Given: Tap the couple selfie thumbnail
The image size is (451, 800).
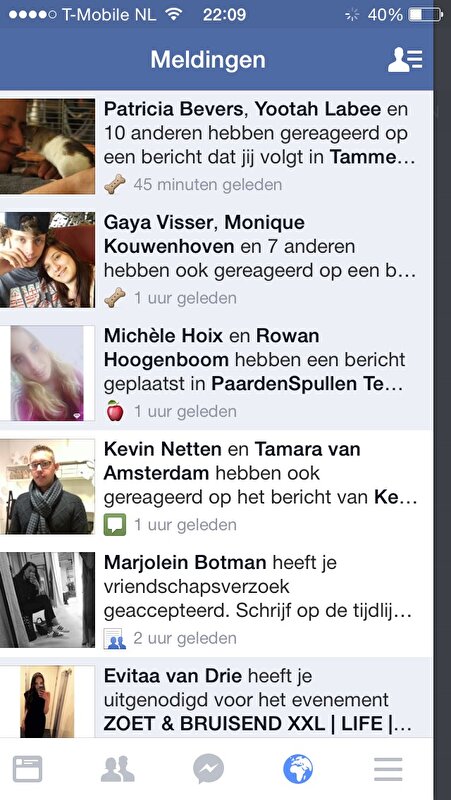Looking at the screenshot, I should [47, 260].
